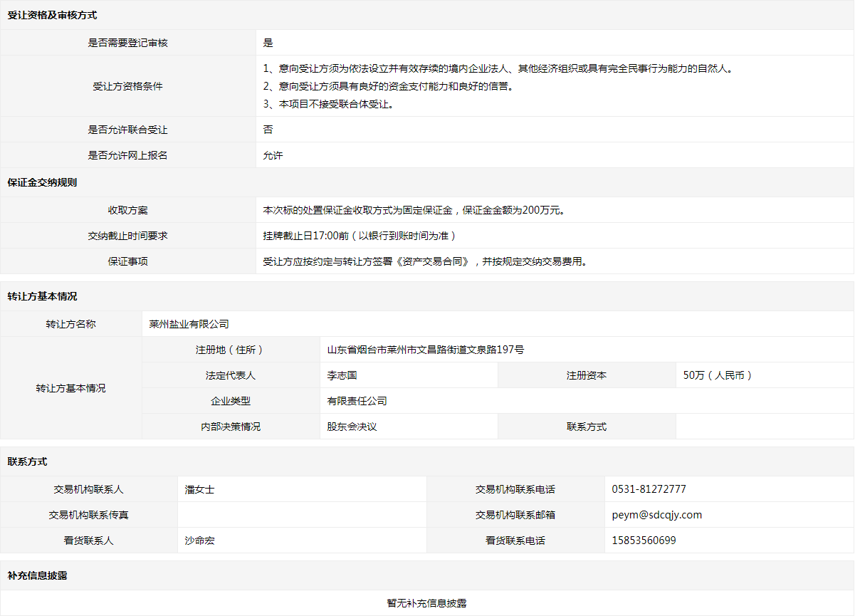Click the label 是否允许联合受让

click(128, 130)
